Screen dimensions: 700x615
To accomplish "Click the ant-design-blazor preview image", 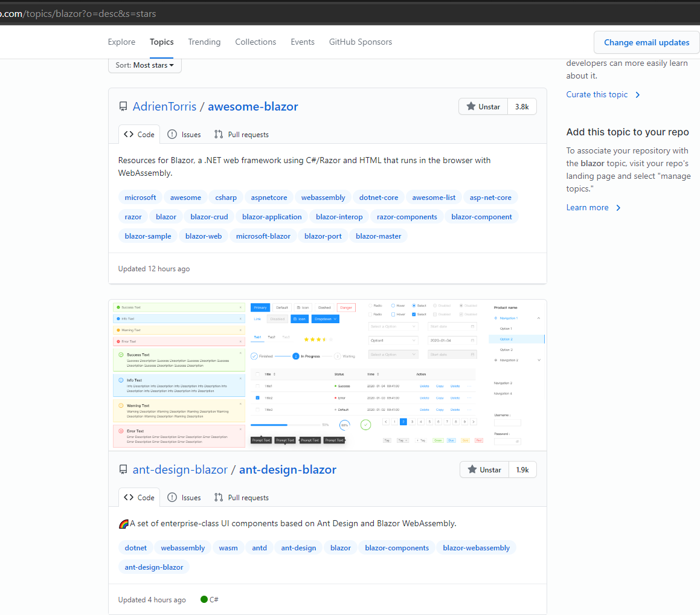I will point(328,375).
